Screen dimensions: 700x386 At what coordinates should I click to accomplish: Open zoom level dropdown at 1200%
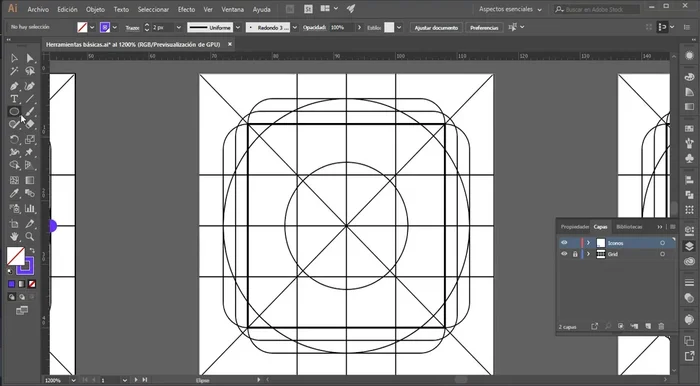point(73,380)
